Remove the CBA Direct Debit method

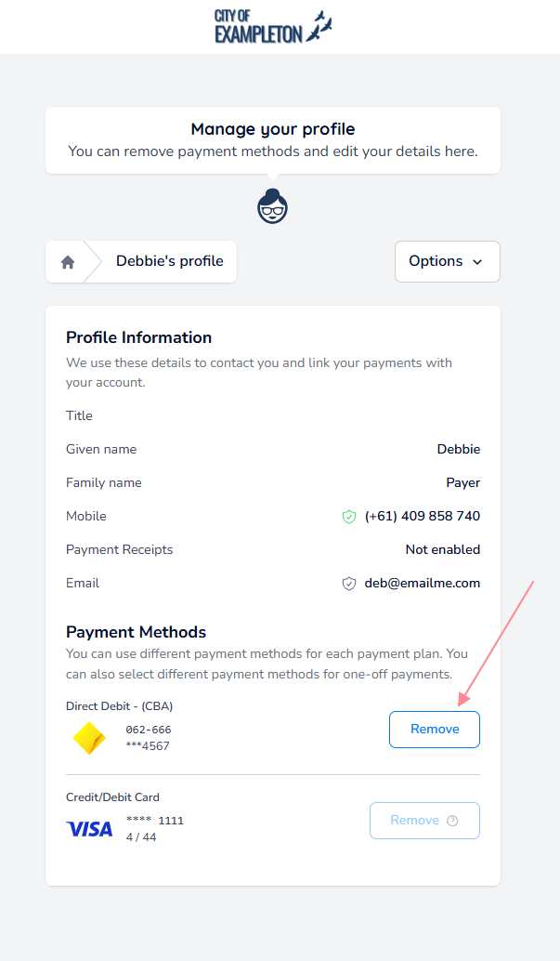click(x=434, y=730)
